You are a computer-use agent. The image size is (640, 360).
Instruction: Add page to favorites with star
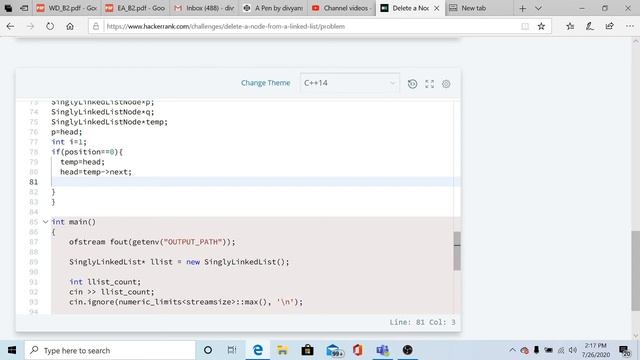pos(541,26)
